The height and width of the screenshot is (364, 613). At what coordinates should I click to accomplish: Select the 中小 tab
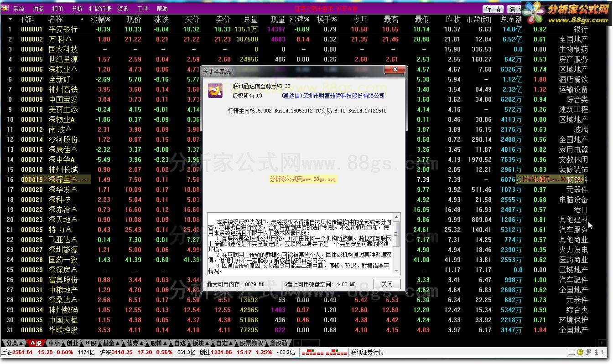[54, 343]
